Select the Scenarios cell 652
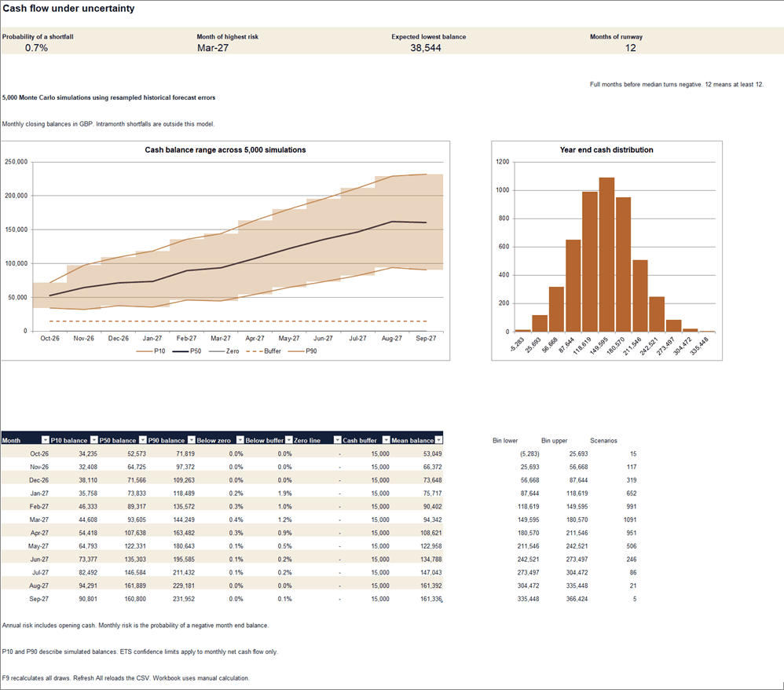784x690 pixels. tap(632, 494)
